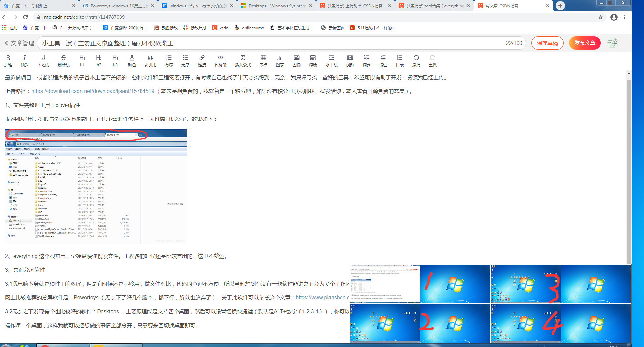
Task: Open the 百度翻译 bookmark
Action: pos(125,28)
